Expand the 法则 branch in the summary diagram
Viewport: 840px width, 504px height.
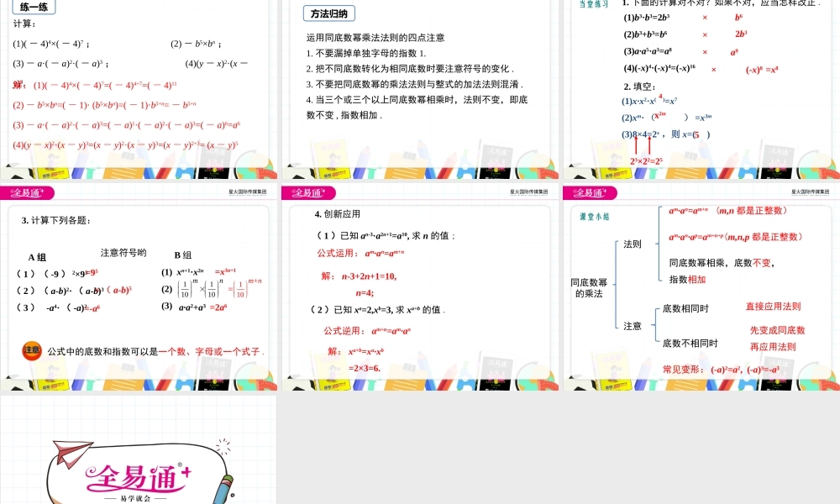click(x=632, y=244)
